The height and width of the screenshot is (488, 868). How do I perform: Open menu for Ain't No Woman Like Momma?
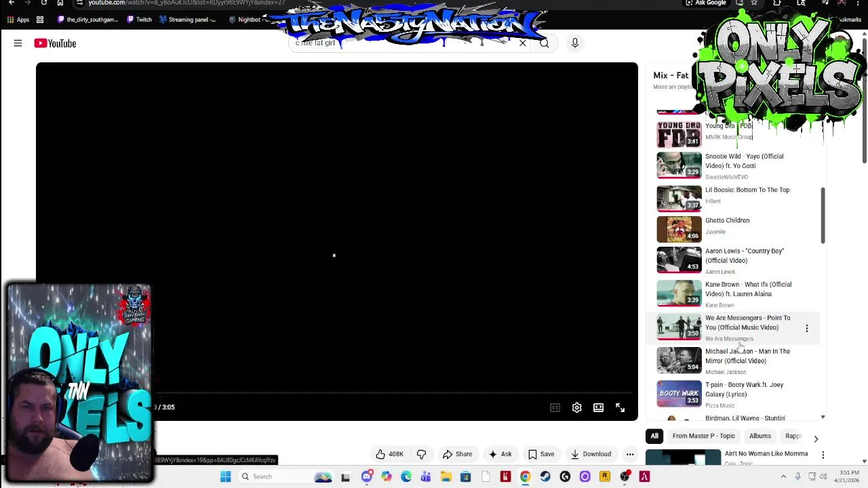pos(823,455)
